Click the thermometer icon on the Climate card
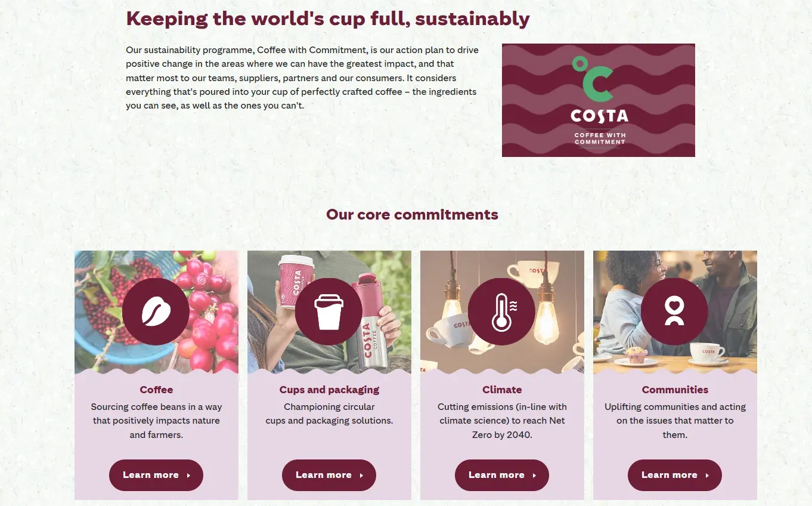The image size is (812, 506). point(501,311)
